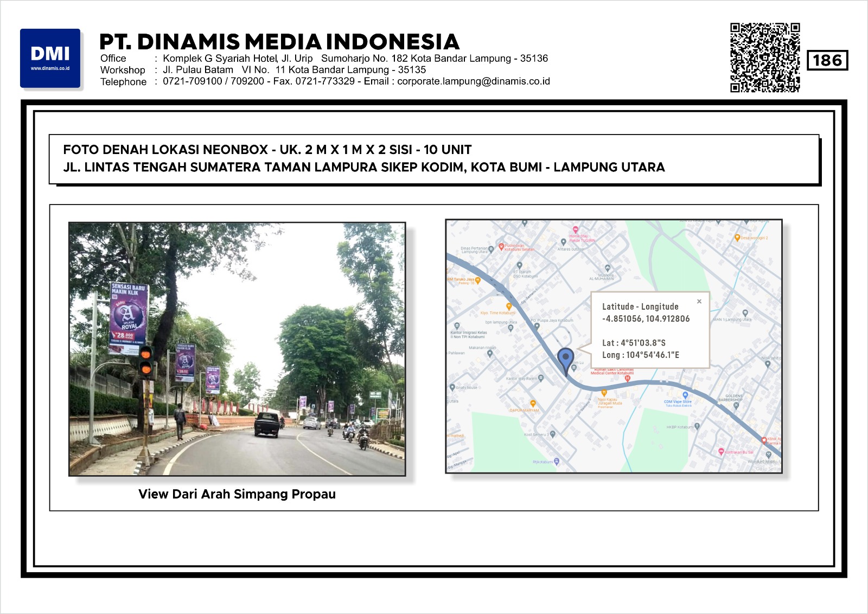Click the Rumah Sakit Medical Center hospital marker
This screenshot has height=614, width=868.
tap(628, 379)
